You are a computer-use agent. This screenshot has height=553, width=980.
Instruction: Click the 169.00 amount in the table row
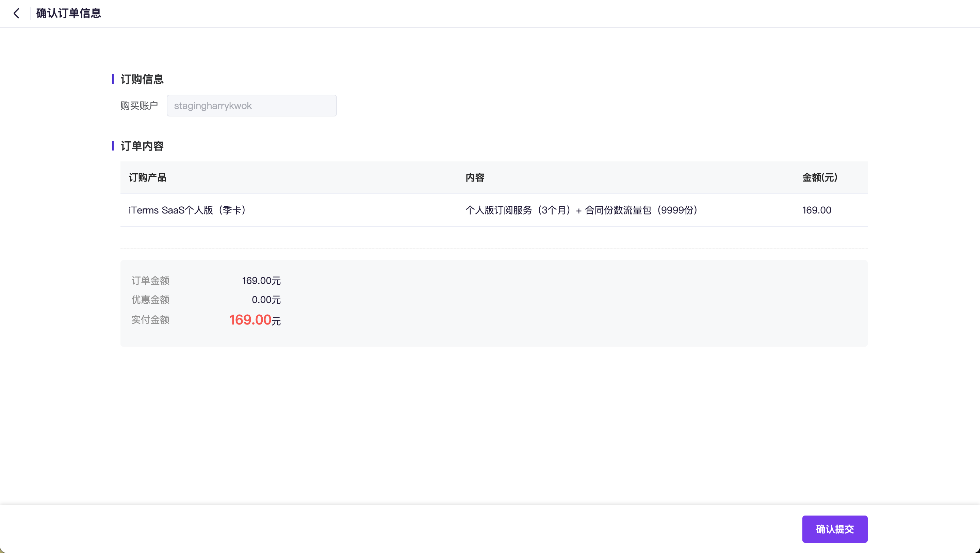pos(816,210)
